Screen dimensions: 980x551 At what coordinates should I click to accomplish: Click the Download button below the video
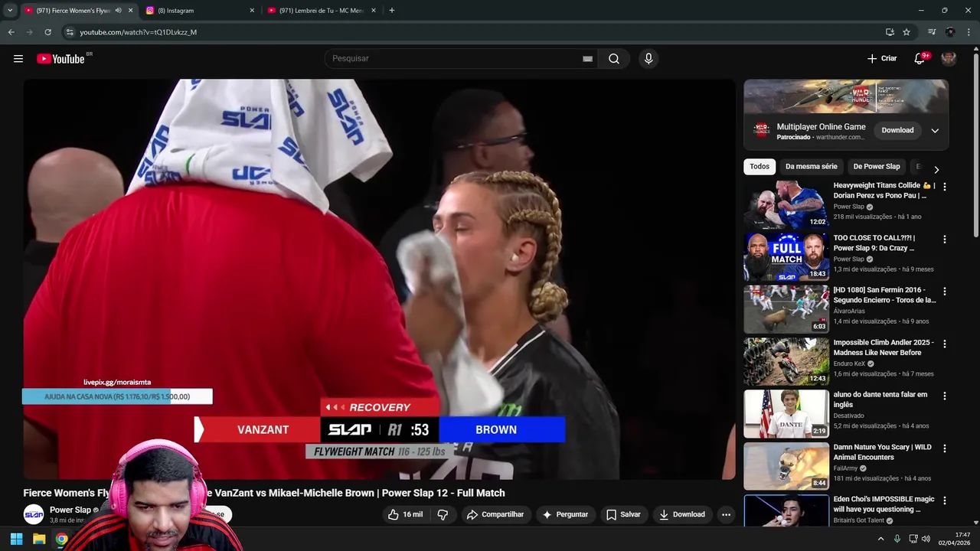click(682, 515)
